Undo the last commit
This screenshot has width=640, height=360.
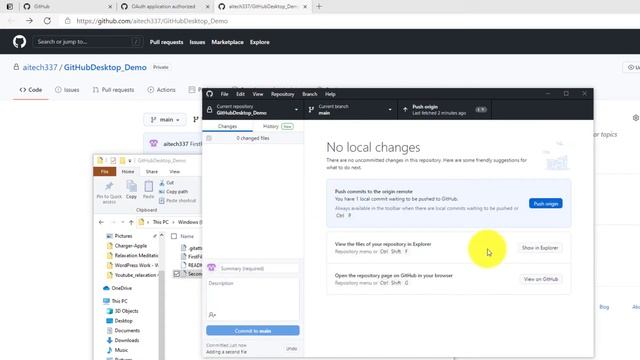(x=291, y=349)
